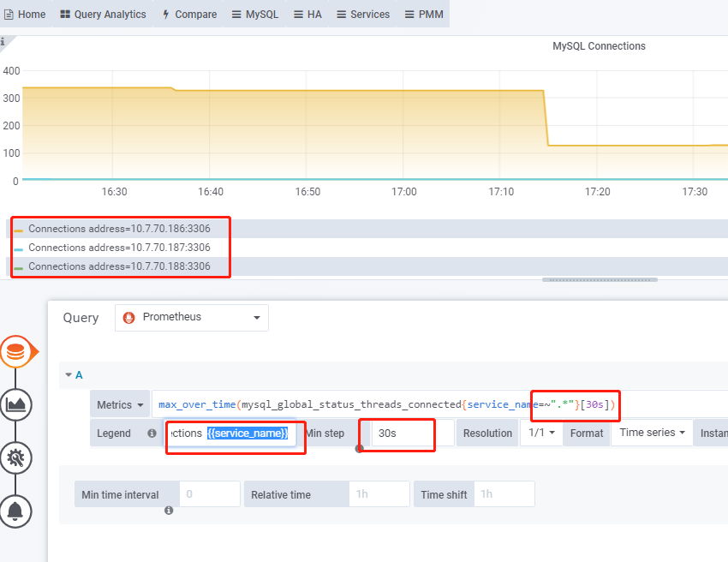Viewport: 728px width, 562px height.
Task: Click the Query section label
Action: click(81, 318)
